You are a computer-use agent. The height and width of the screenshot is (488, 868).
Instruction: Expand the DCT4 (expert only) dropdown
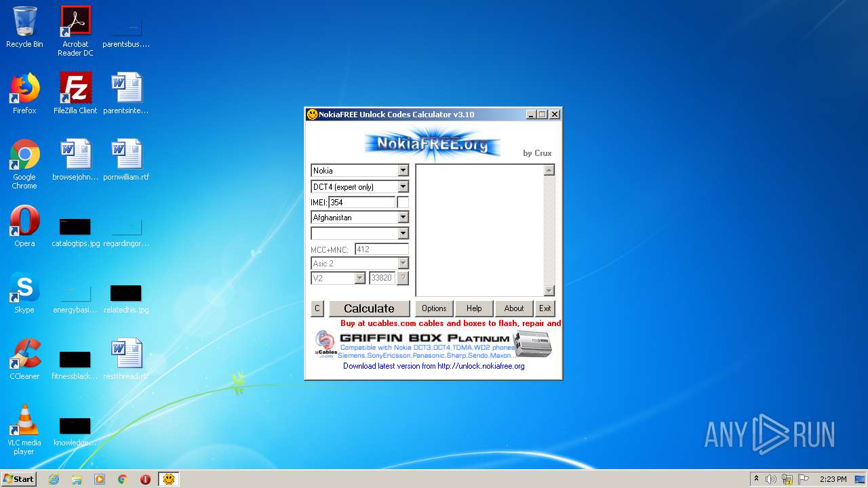403,186
